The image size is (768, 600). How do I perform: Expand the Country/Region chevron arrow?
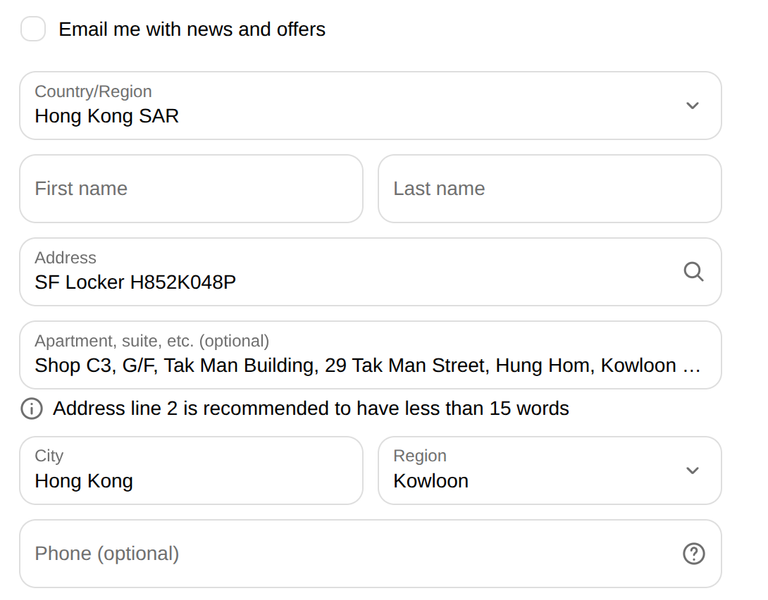(x=692, y=105)
